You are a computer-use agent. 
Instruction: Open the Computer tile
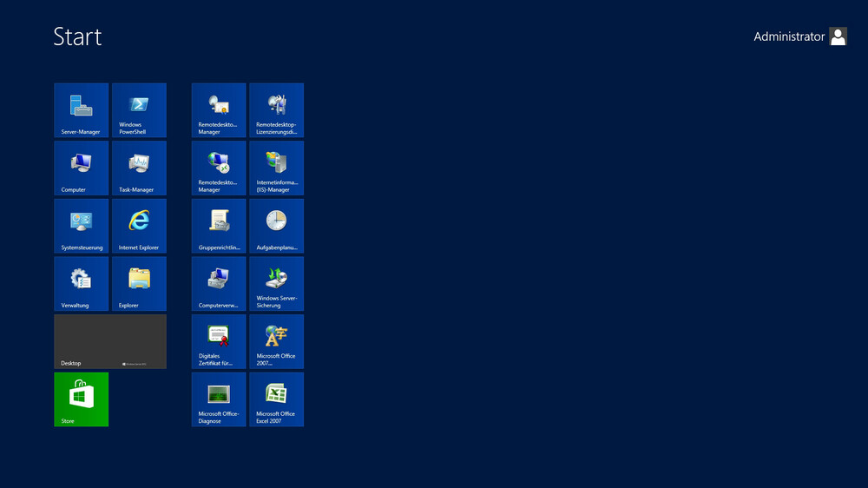pyautogui.click(x=82, y=168)
